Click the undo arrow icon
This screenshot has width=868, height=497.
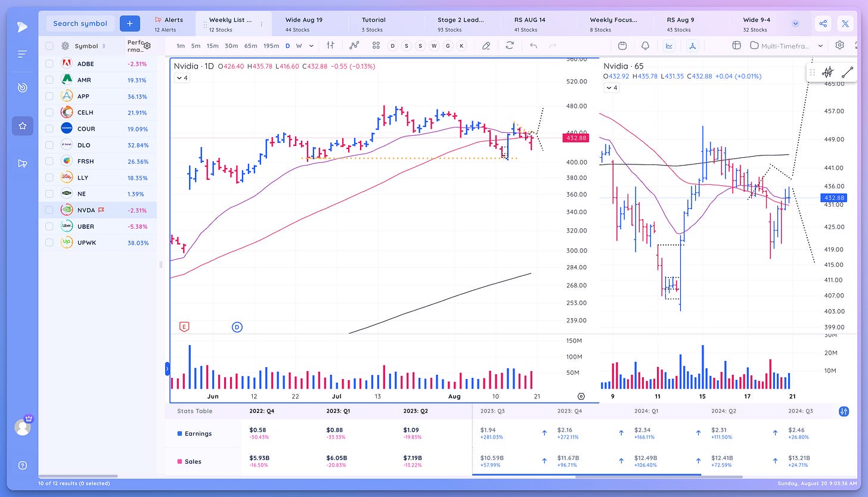(x=533, y=45)
